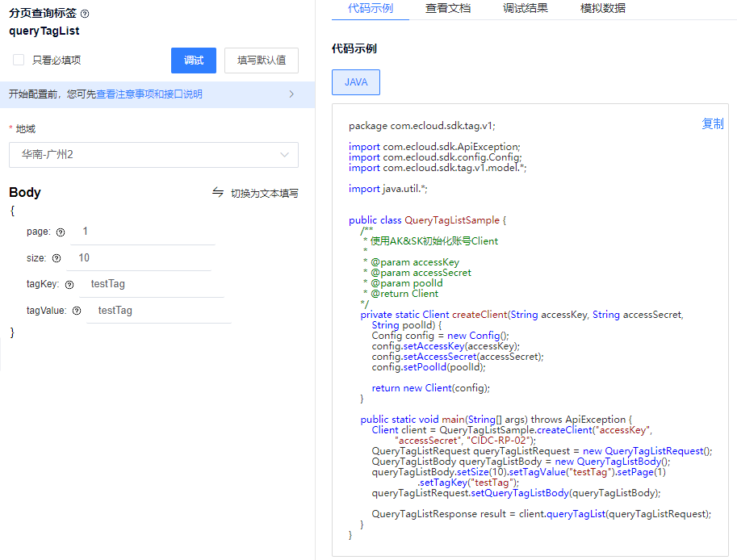Click the page input field showing 1

(143, 231)
